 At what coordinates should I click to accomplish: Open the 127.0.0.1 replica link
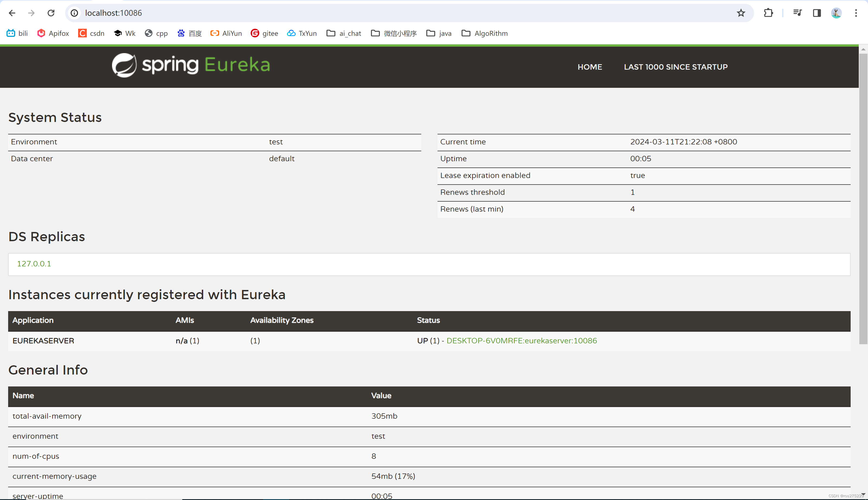click(34, 264)
